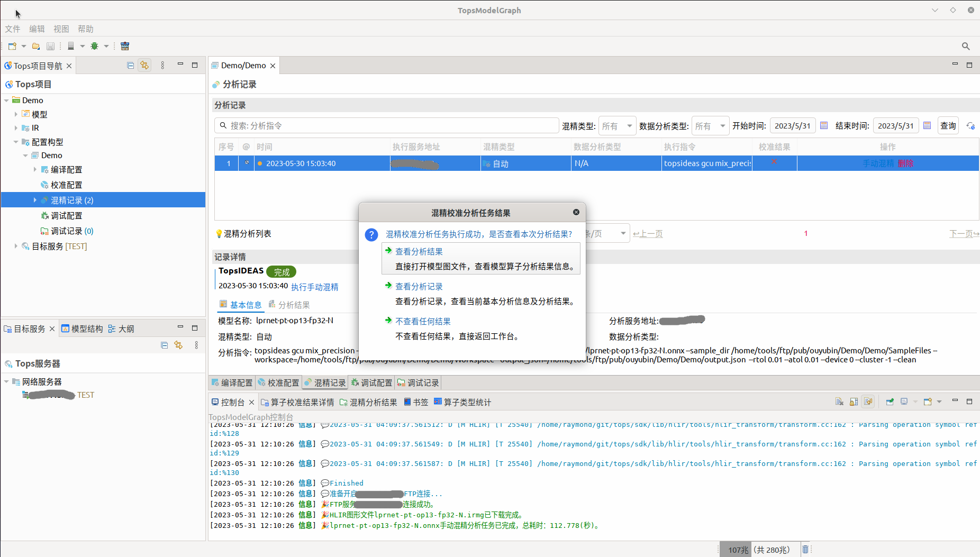Open the 文件 menu
This screenshot has width=980, height=557.
(13, 29)
